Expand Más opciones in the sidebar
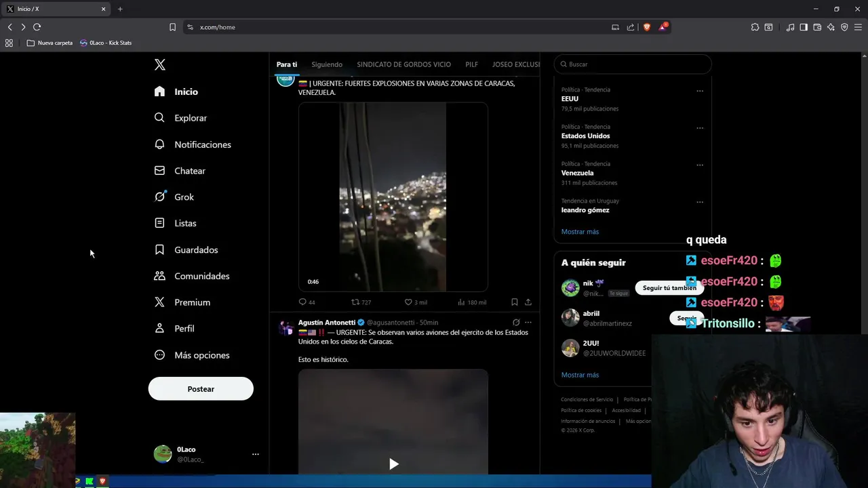The width and height of the screenshot is (868, 488). (x=192, y=355)
